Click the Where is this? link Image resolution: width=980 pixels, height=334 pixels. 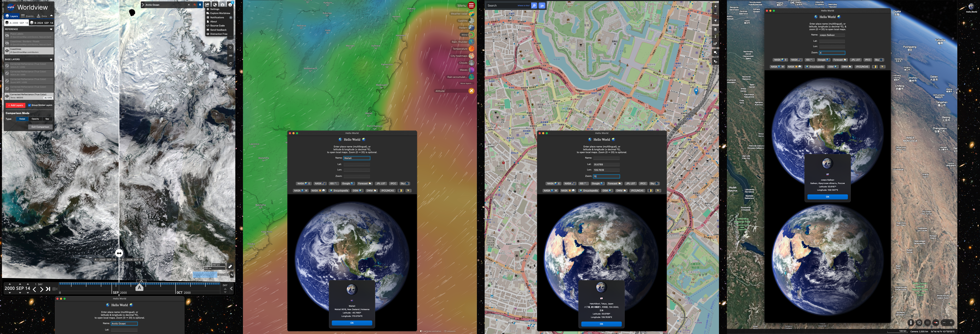click(x=524, y=6)
